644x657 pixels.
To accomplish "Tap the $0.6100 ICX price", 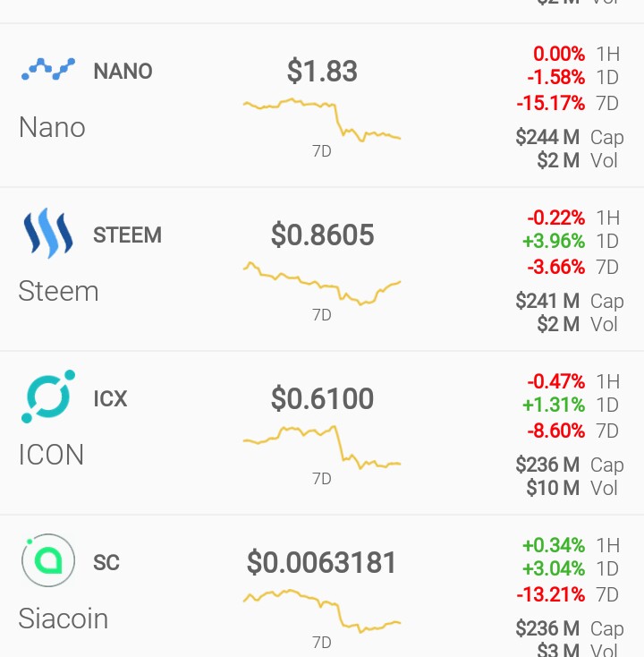I will click(322, 398).
